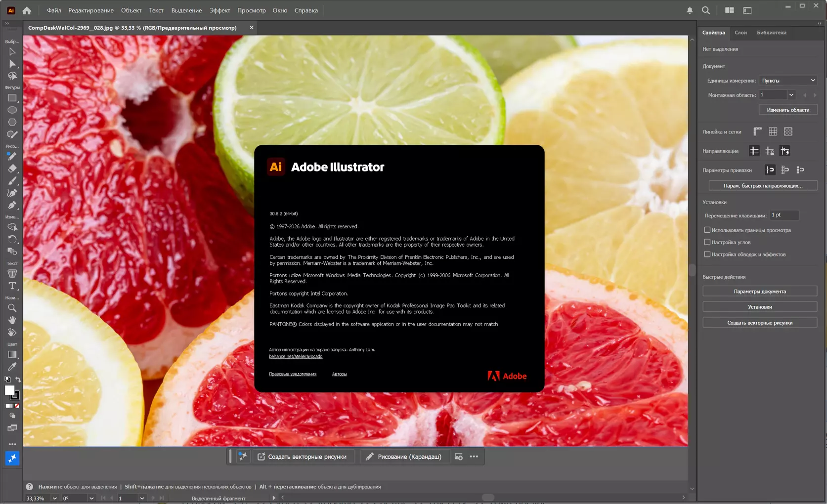Toggle smart guides

[785, 151]
